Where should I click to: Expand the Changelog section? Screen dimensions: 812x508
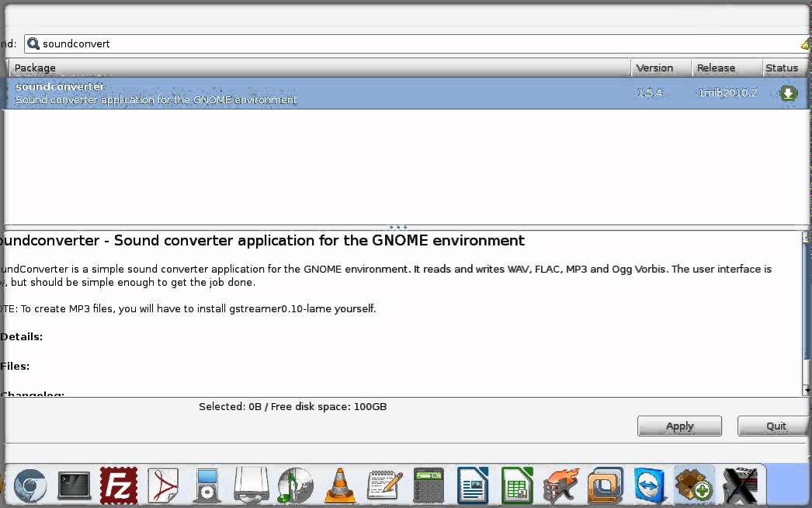tap(32, 394)
